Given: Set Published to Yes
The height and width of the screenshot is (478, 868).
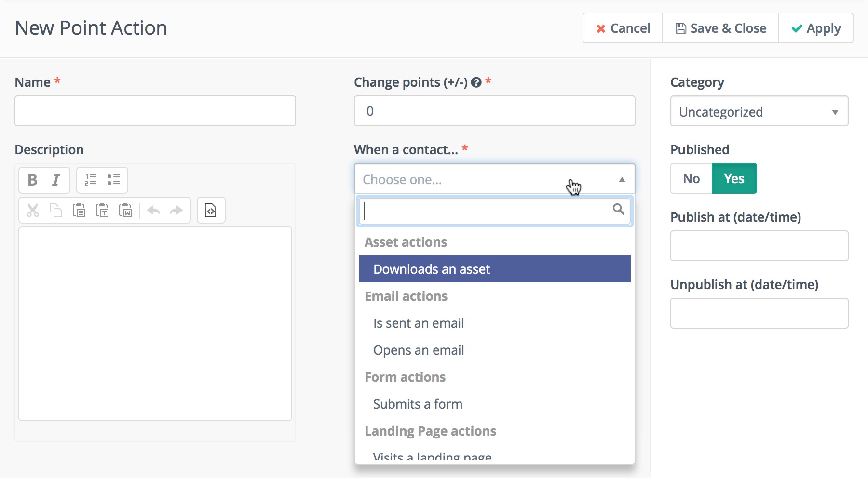Looking at the screenshot, I should click(x=734, y=179).
